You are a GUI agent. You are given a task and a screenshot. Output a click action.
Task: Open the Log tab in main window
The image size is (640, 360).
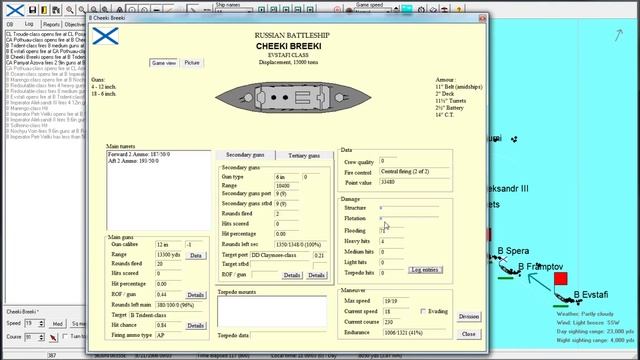pyautogui.click(x=29, y=24)
